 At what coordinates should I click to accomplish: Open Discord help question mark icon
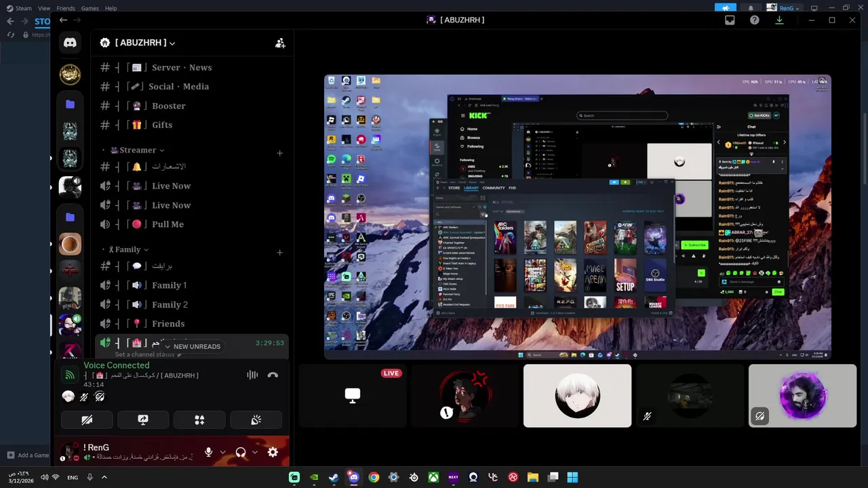754,20
